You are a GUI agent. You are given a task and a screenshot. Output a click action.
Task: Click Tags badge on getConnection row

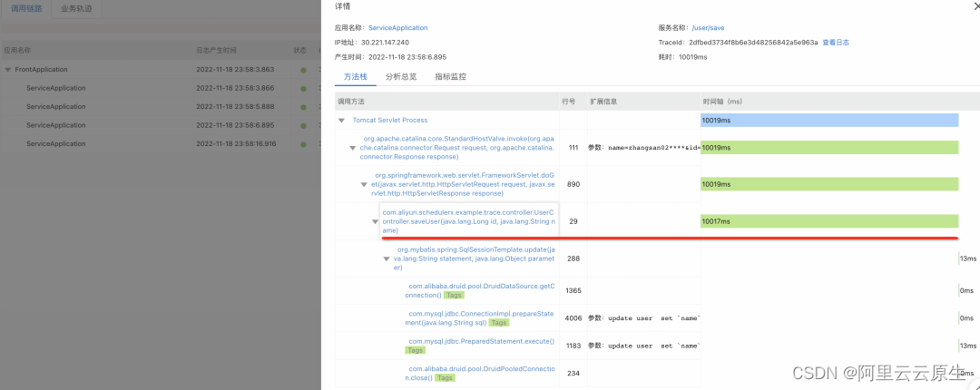[455, 295]
